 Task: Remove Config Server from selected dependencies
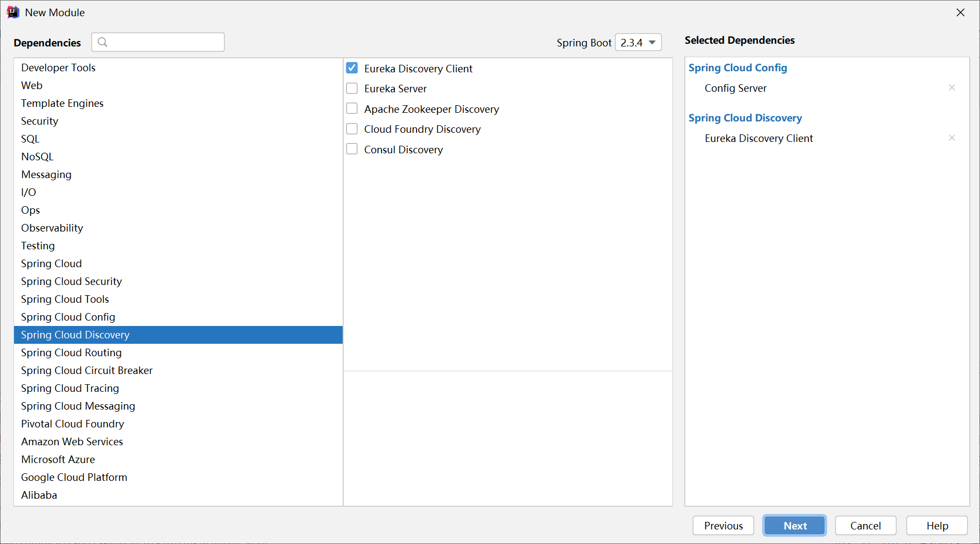952,87
